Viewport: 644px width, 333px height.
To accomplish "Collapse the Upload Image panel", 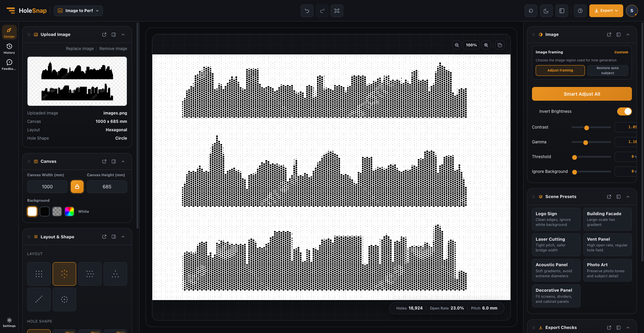I will coord(123,35).
